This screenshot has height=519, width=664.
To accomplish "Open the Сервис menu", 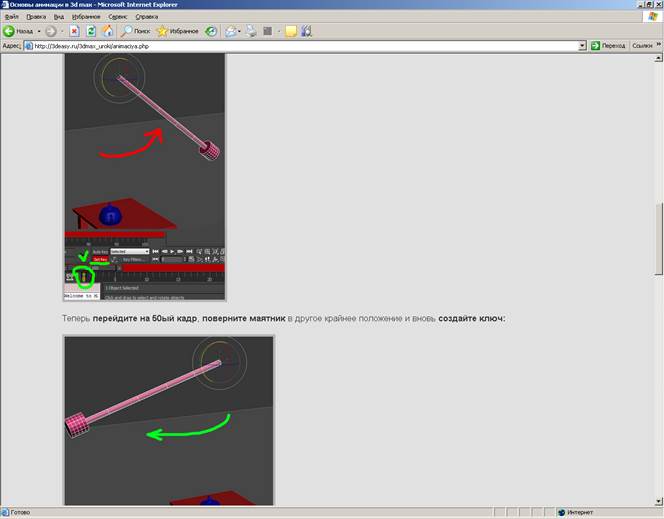I will 118,17.
